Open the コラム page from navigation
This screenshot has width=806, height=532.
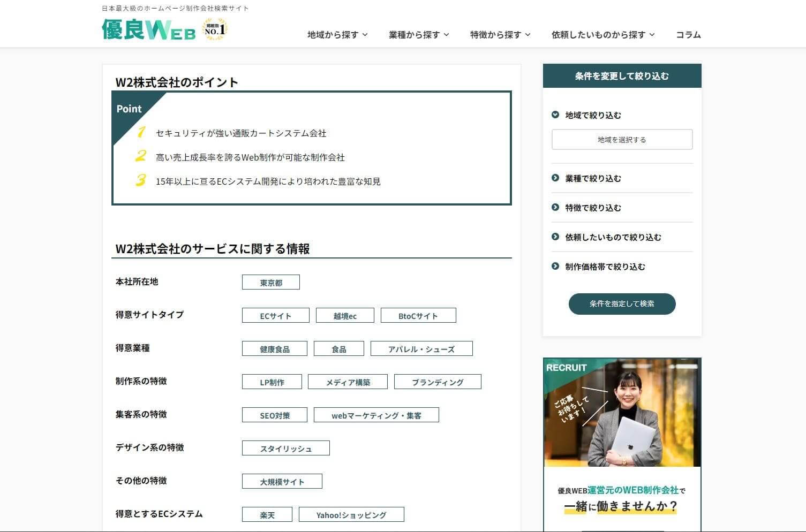pyautogui.click(x=688, y=35)
